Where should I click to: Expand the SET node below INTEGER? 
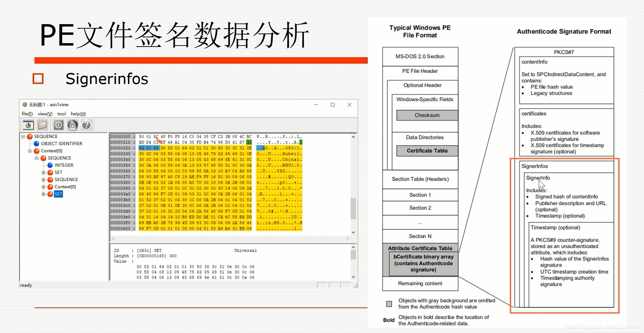[x=43, y=172]
